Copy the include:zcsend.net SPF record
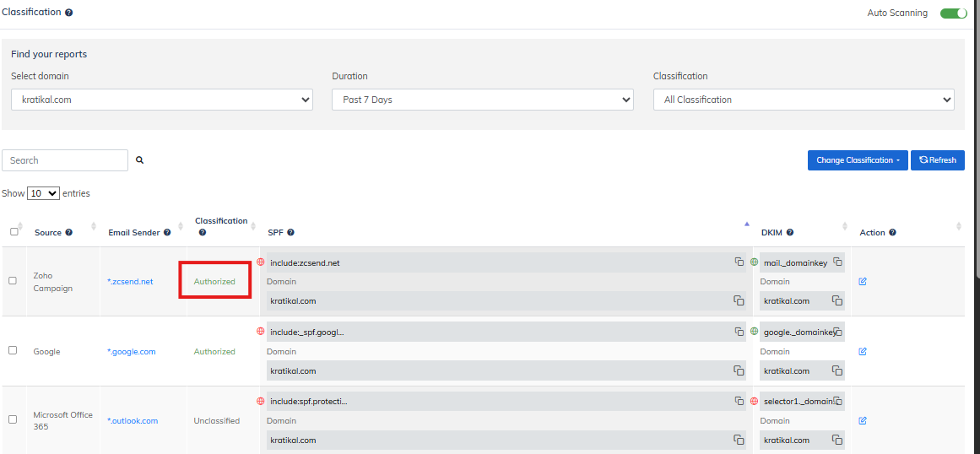The width and height of the screenshot is (980, 454). tap(739, 262)
